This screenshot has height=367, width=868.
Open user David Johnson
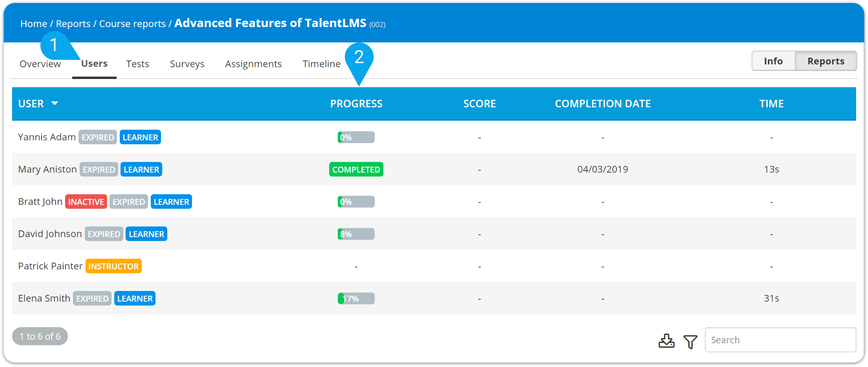click(x=50, y=234)
